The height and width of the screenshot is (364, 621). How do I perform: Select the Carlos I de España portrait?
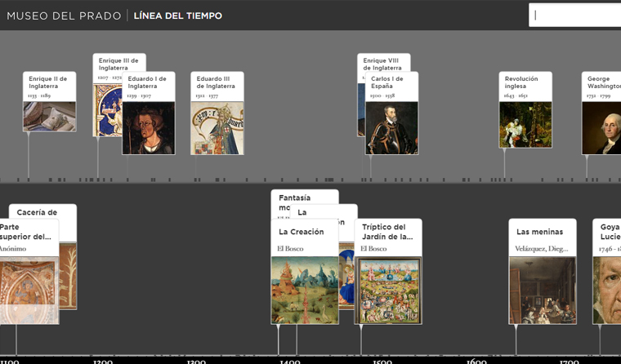point(391,128)
